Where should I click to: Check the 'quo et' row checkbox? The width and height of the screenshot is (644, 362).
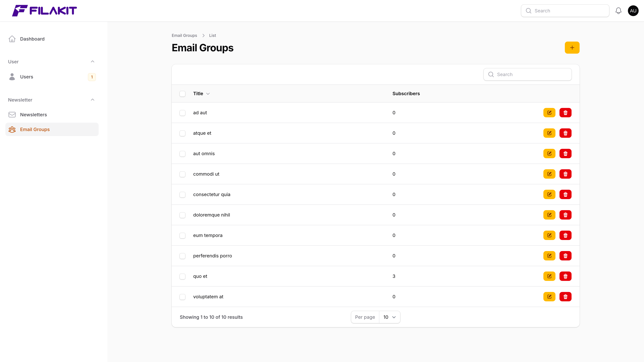[x=182, y=277]
